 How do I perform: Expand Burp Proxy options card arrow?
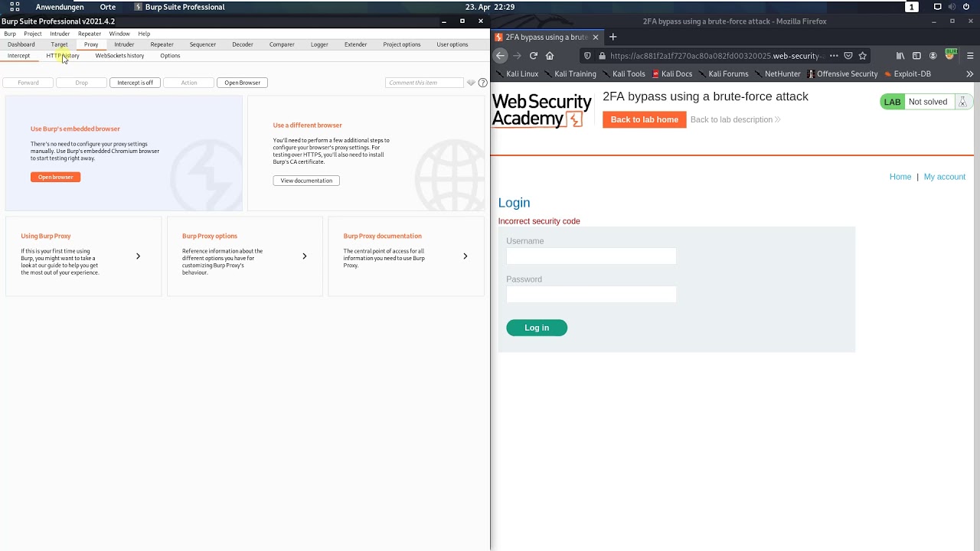click(x=304, y=256)
